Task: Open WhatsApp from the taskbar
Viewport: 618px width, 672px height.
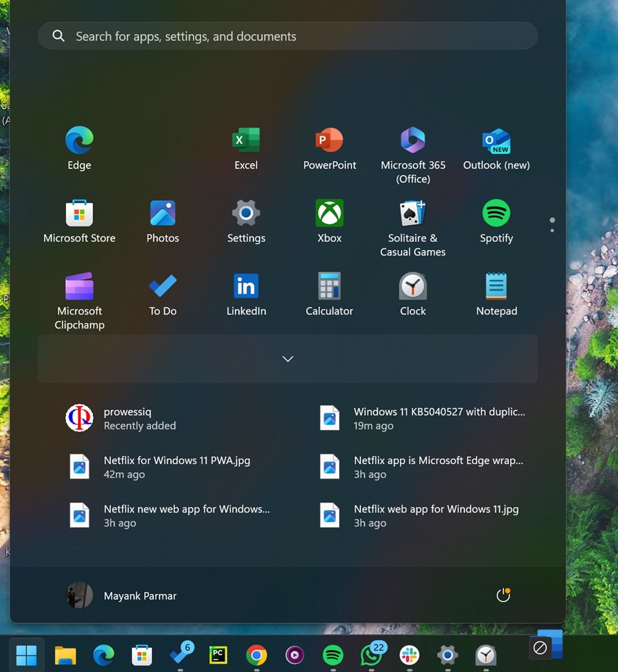Action: coord(371,655)
